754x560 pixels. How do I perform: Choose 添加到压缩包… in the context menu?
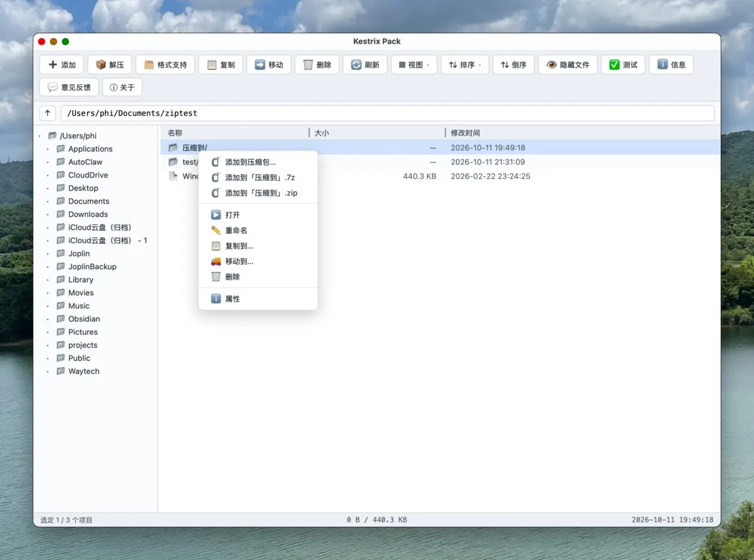258,162
